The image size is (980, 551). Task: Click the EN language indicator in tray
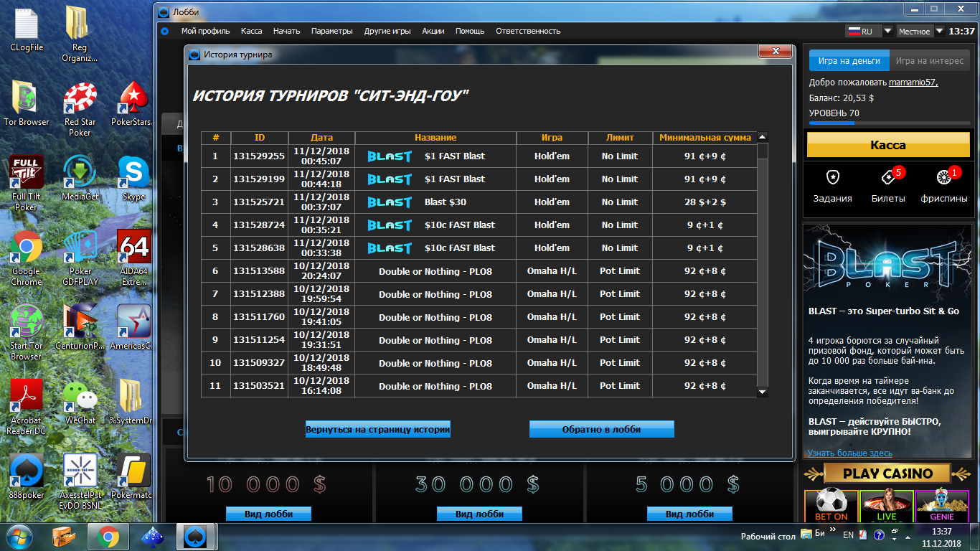(x=848, y=535)
